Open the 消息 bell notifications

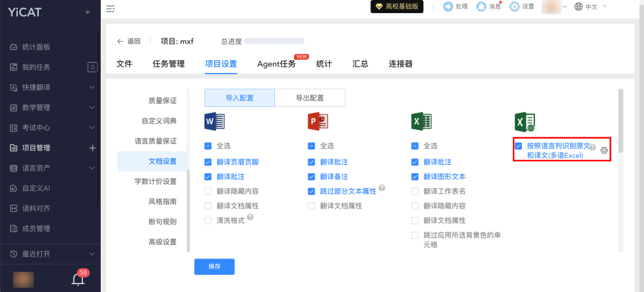[481, 7]
